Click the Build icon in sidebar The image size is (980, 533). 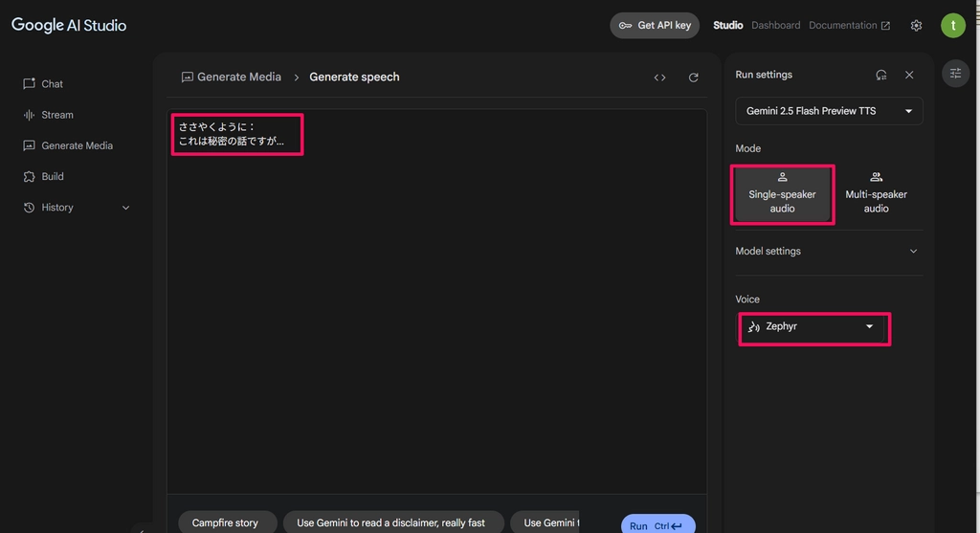(29, 176)
